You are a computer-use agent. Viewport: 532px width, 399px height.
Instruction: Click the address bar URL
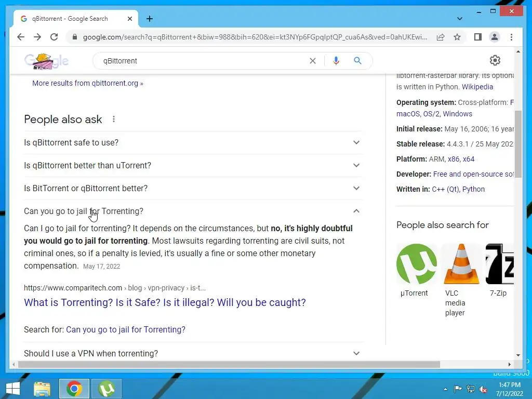tap(255, 37)
